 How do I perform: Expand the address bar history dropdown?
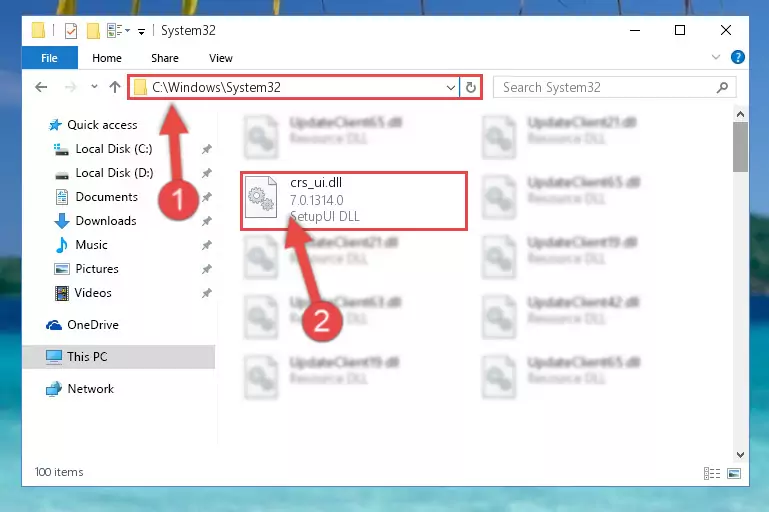coord(451,88)
